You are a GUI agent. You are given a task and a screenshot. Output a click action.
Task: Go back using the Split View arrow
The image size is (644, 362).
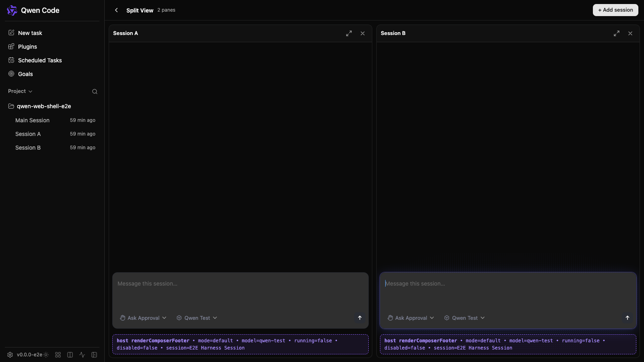point(116,10)
